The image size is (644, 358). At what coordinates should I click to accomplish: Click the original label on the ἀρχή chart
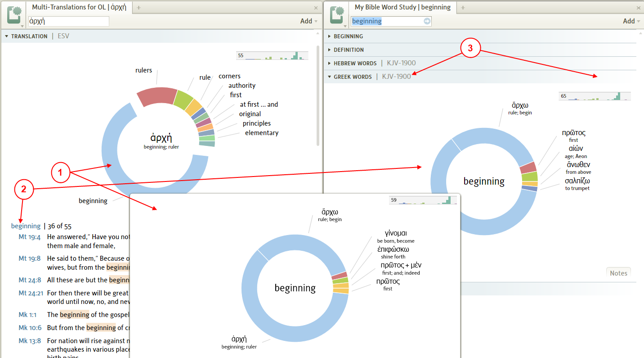[250, 114]
